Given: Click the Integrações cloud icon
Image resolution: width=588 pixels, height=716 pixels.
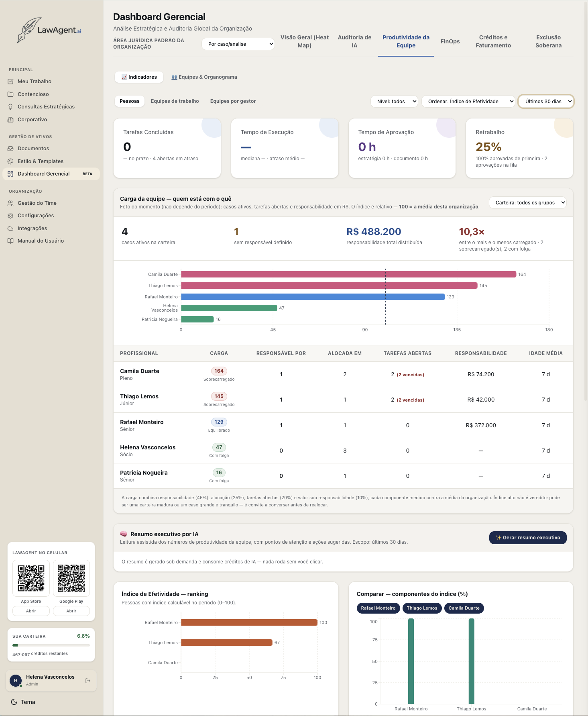Looking at the screenshot, I should point(10,228).
